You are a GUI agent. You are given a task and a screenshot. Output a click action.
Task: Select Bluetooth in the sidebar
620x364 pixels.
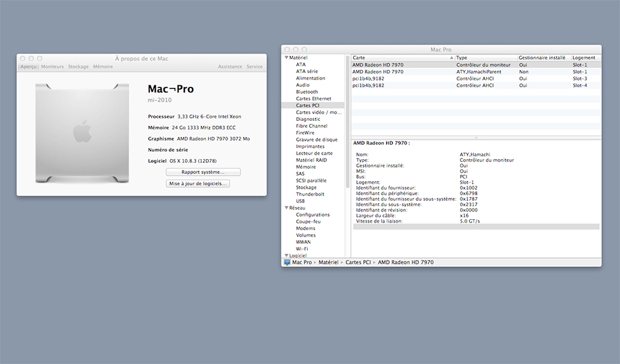(x=306, y=92)
